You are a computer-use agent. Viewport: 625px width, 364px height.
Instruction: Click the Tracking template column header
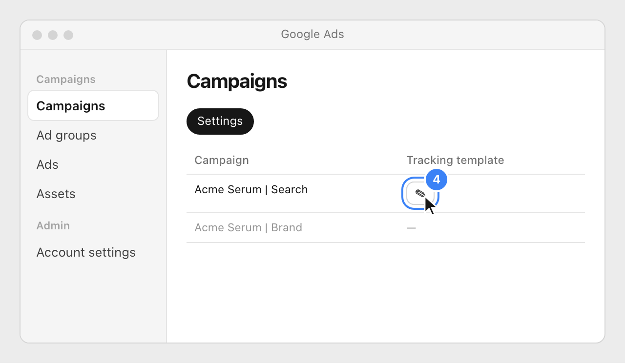[455, 160]
